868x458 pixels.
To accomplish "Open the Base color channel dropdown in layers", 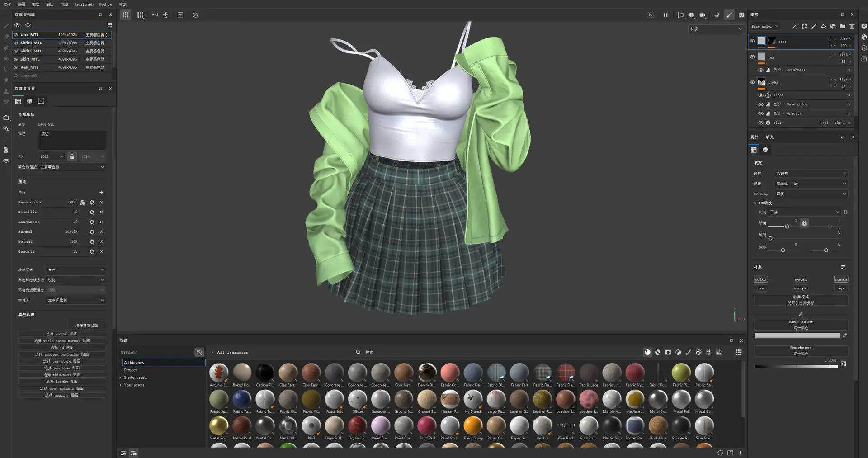I will click(764, 27).
